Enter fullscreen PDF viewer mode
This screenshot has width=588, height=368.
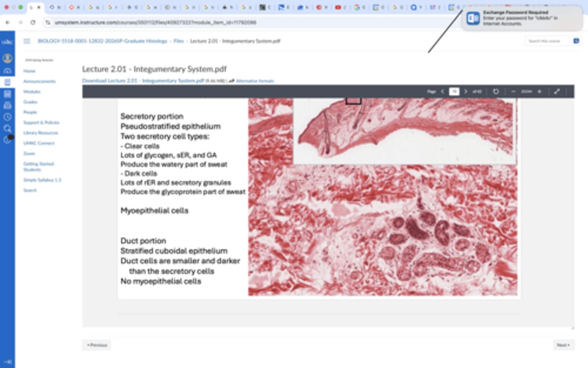point(557,91)
